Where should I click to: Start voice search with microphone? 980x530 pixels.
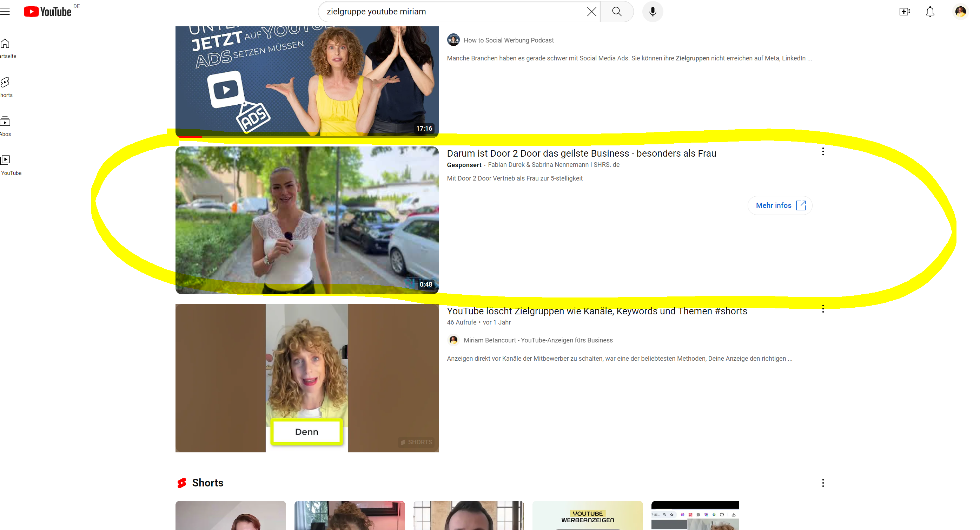(x=653, y=12)
